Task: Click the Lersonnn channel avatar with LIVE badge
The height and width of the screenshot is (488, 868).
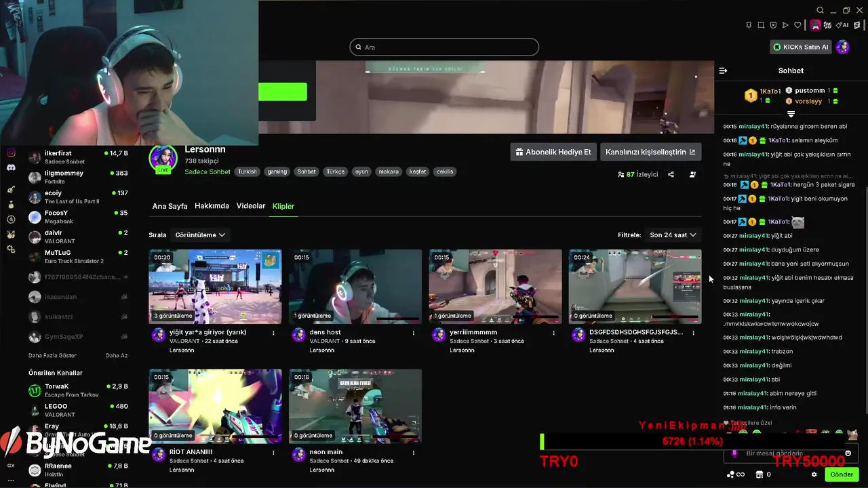Action: 163,159
